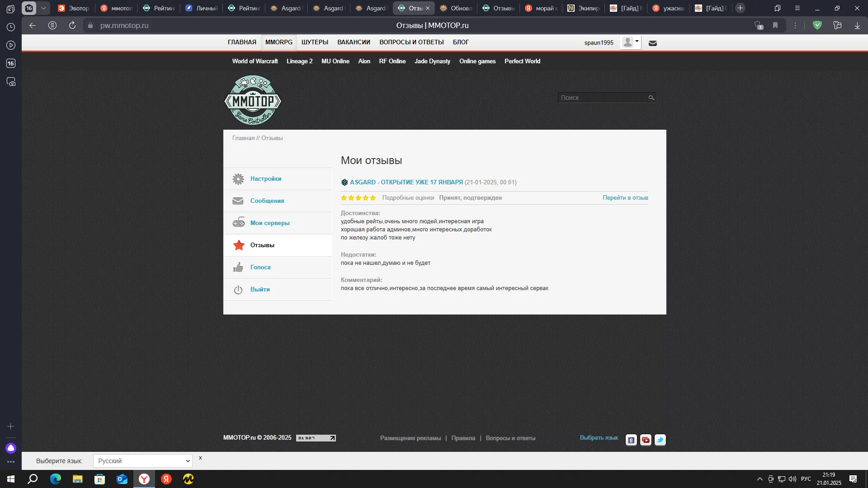Click the search magnifier icon
868x488 pixels.
651,98
